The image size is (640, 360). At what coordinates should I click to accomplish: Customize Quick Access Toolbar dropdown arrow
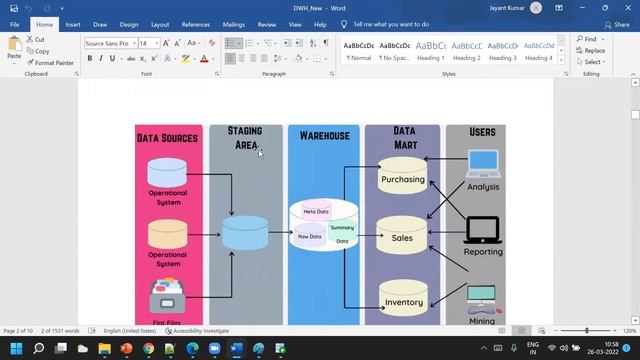click(62, 8)
